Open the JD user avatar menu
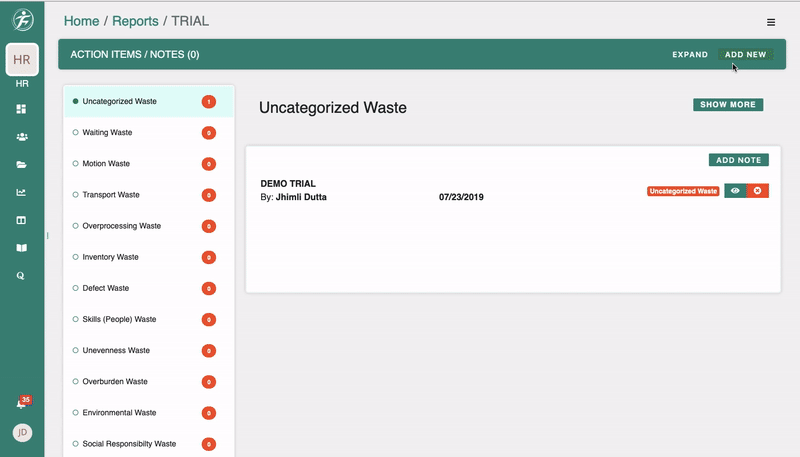 pos(21,433)
